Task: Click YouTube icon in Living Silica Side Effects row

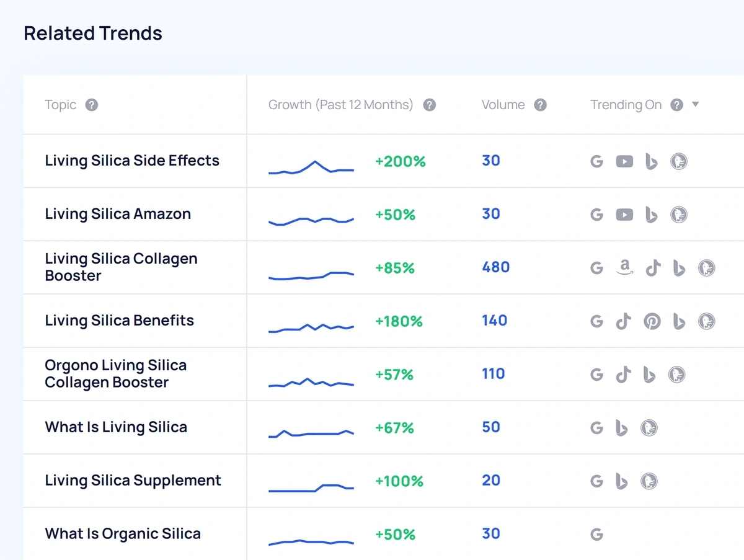Action: pos(624,162)
